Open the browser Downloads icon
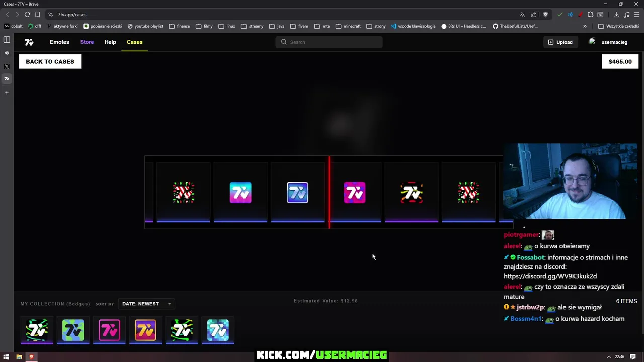 (616, 15)
